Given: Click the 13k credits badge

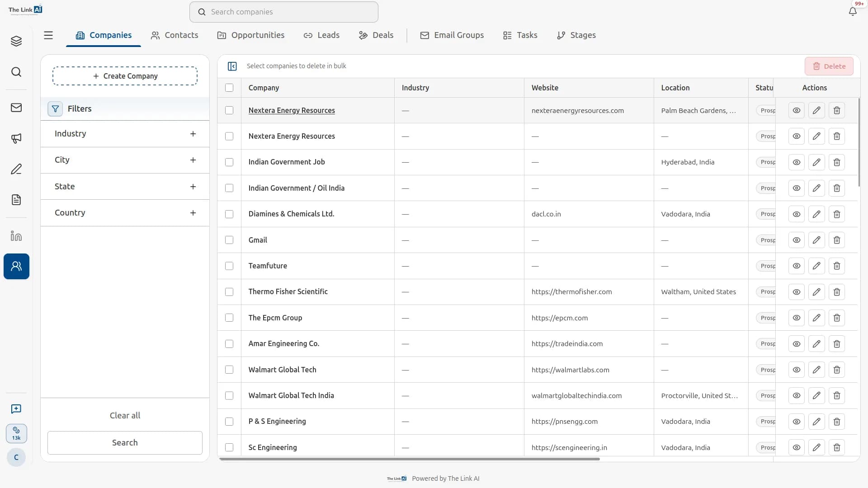Looking at the screenshot, I should click(16, 433).
